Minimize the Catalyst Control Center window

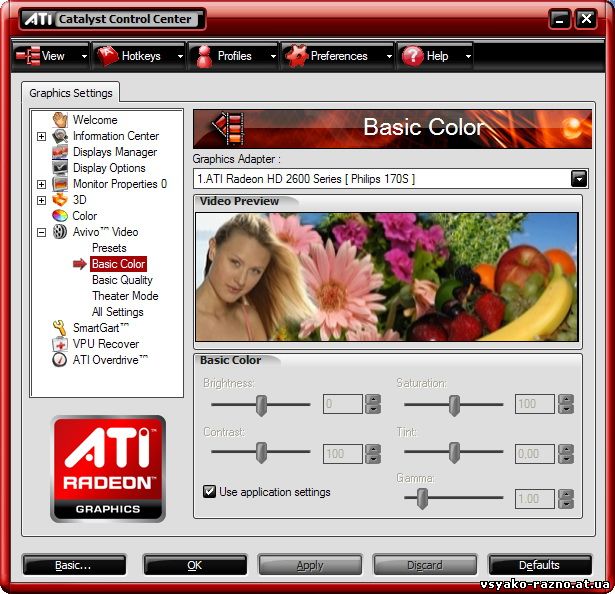tap(559, 19)
